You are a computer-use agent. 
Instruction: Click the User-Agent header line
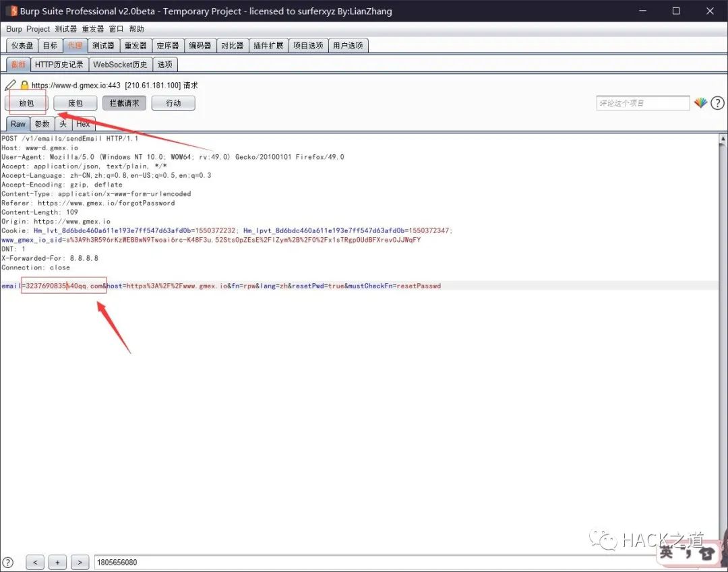173,157
